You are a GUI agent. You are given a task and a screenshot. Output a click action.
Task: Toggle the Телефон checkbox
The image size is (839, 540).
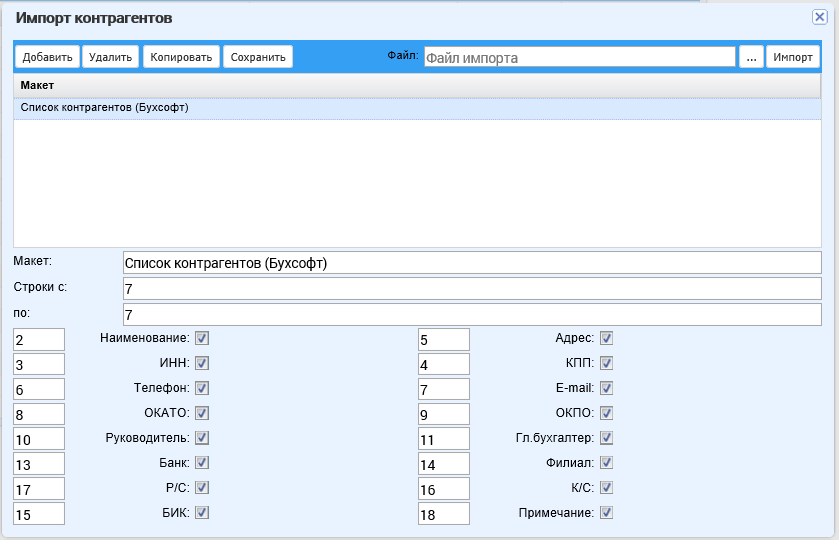(x=202, y=388)
